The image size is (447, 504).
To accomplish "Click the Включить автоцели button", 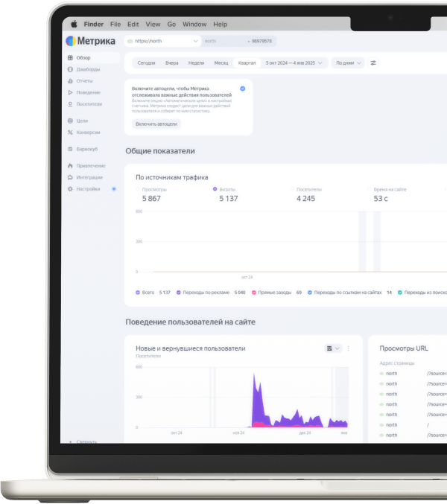I will pos(156,124).
